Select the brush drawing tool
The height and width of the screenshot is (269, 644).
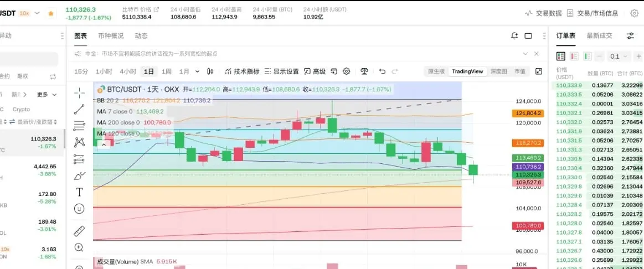pos(79,176)
